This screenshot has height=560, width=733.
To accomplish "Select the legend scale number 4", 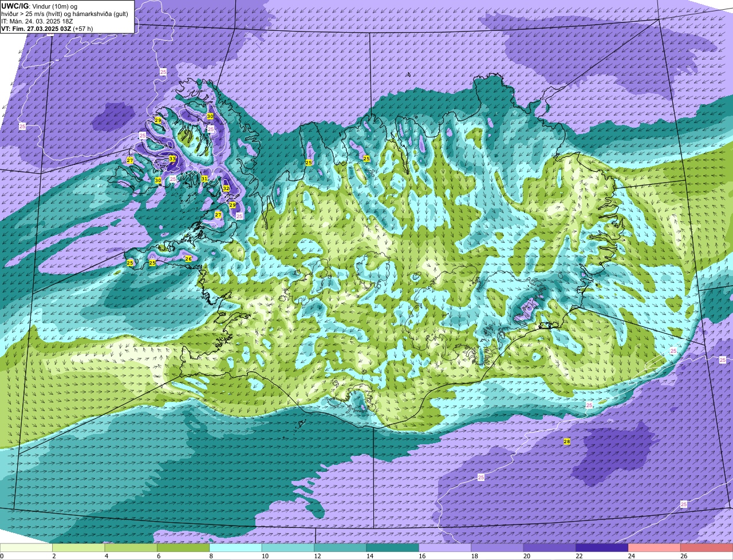I will 105,556.
